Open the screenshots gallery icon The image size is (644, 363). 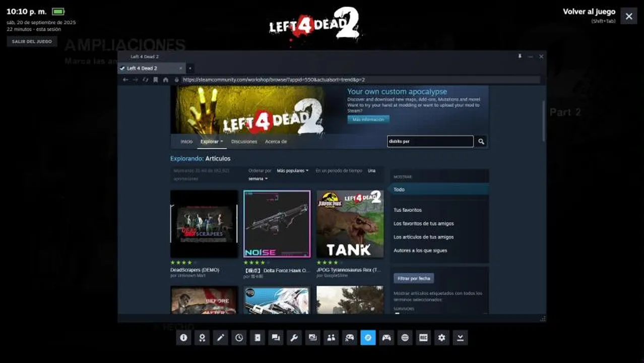[x=313, y=338]
